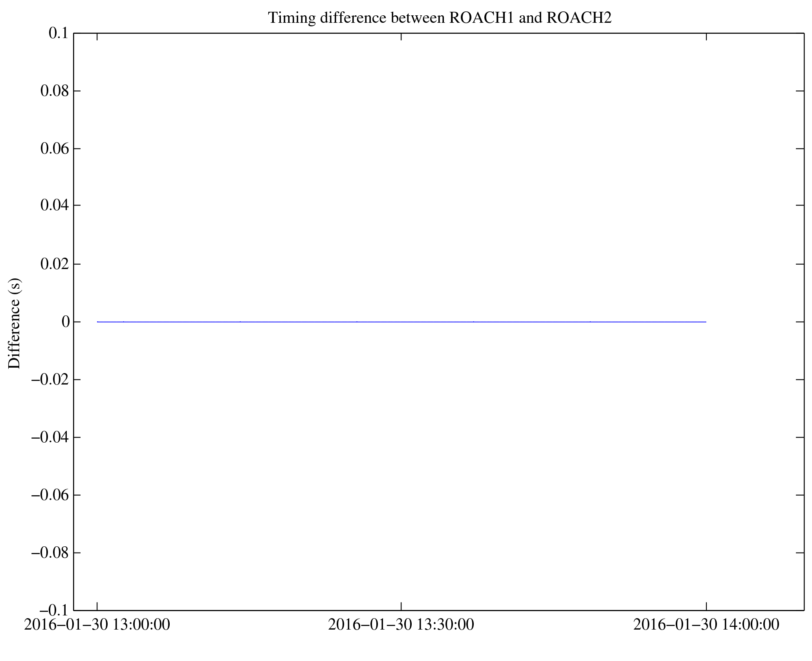Click the 2016-01-30 13:00:00 x-axis label
Screen dimensions: 812x661
click(x=97, y=624)
